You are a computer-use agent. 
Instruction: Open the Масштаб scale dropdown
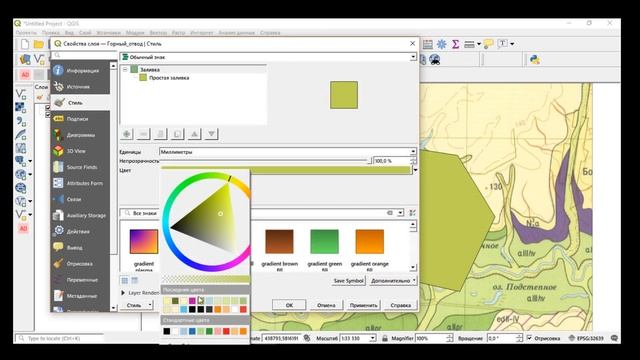[x=372, y=338]
